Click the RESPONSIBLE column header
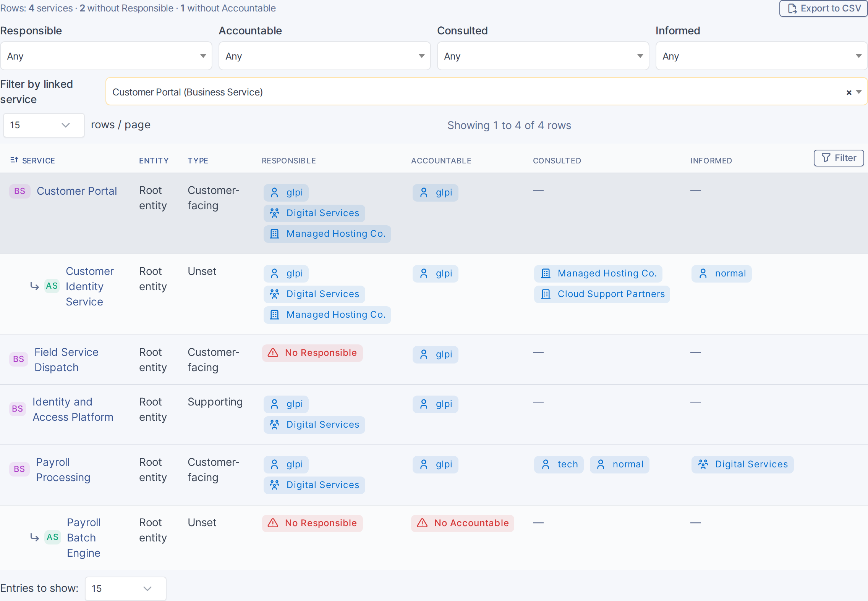 (x=289, y=161)
